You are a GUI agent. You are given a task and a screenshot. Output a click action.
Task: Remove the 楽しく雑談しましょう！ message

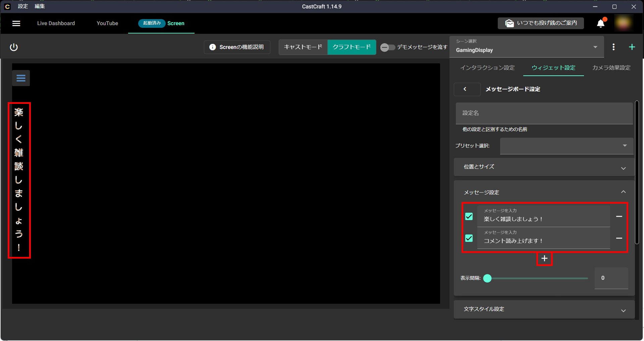[619, 216]
